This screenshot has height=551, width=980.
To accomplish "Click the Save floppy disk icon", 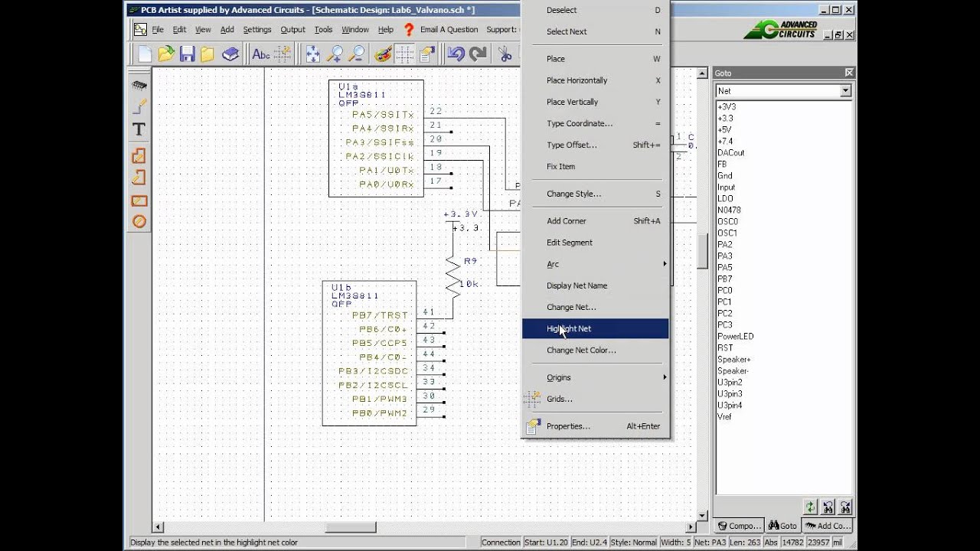I will tap(187, 54).
